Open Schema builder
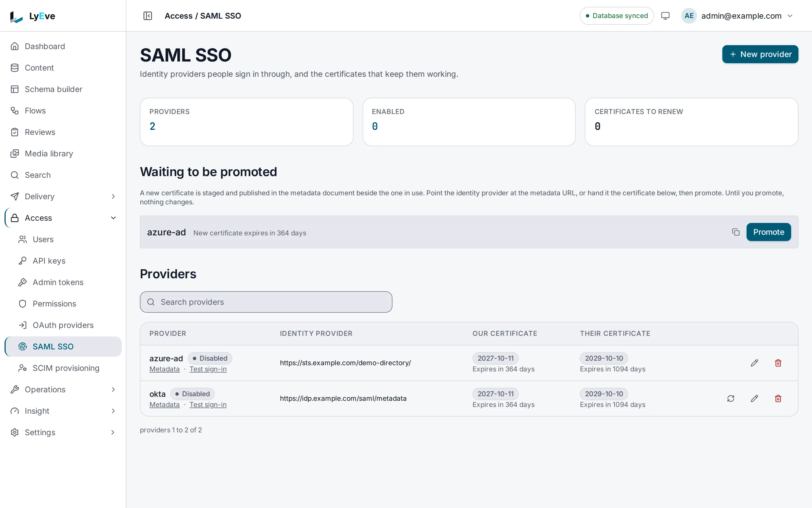This screenshot has width=812, height=508. [x=63, y=89]
